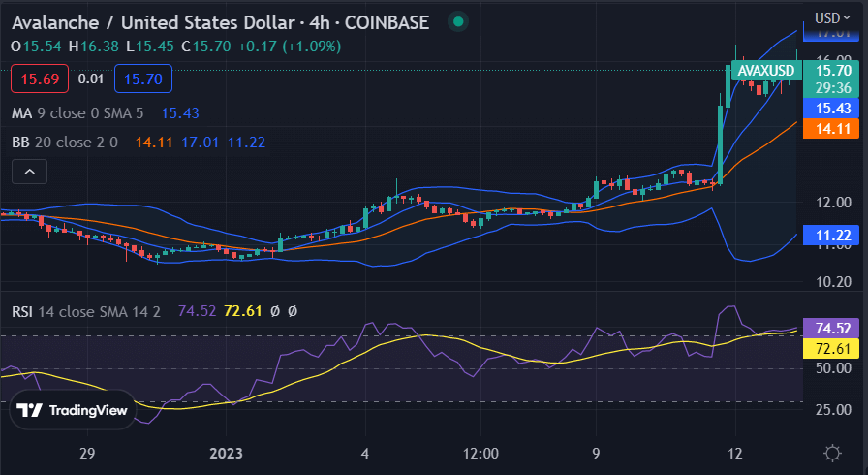Click the 12:00 label on the time axis
Image resolution: width=868 pixels, height=475 pixels.
coord(480,454)
